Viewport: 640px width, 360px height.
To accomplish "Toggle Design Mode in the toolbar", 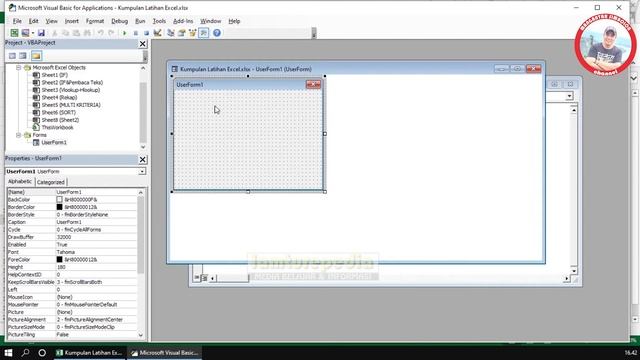I will (x=157, y=33).
